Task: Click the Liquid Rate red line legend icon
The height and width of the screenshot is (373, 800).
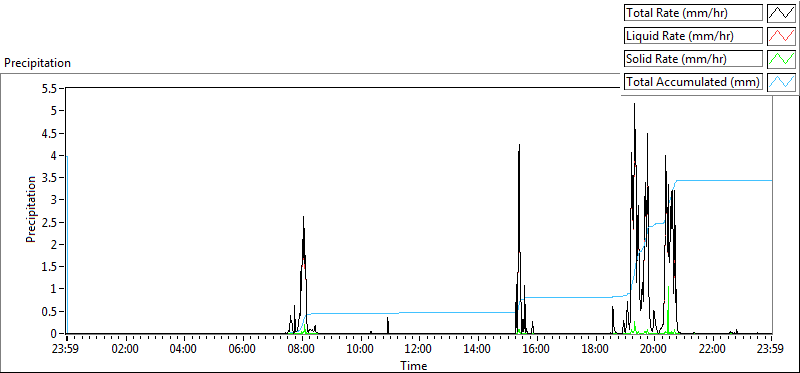Action: (782, 36)
